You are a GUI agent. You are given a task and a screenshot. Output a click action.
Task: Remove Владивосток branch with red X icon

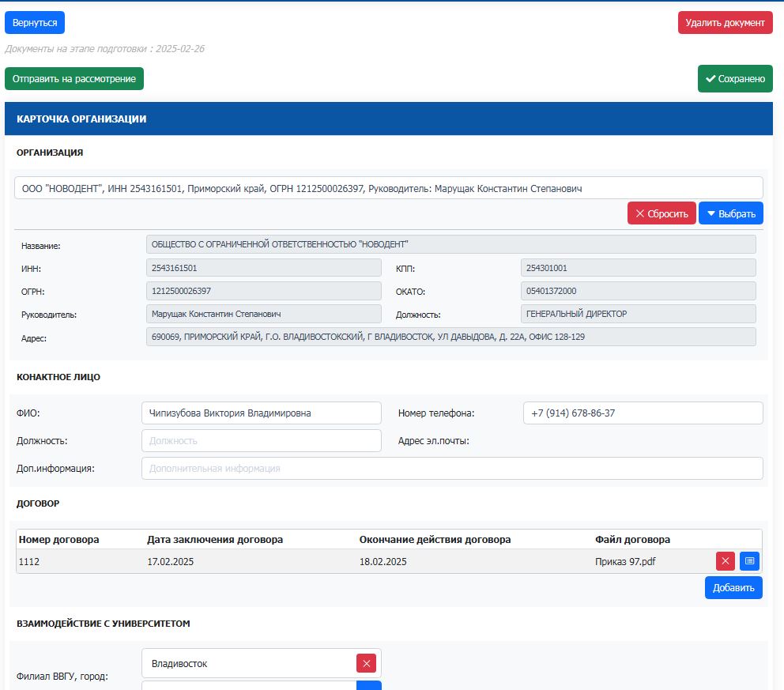pyautogui.click(x=366, y=663)
